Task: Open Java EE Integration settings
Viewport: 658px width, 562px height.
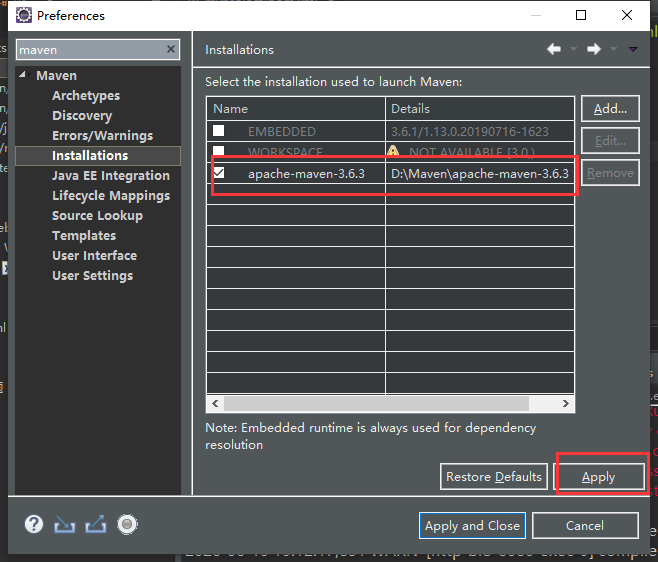Action: (111, 175)
